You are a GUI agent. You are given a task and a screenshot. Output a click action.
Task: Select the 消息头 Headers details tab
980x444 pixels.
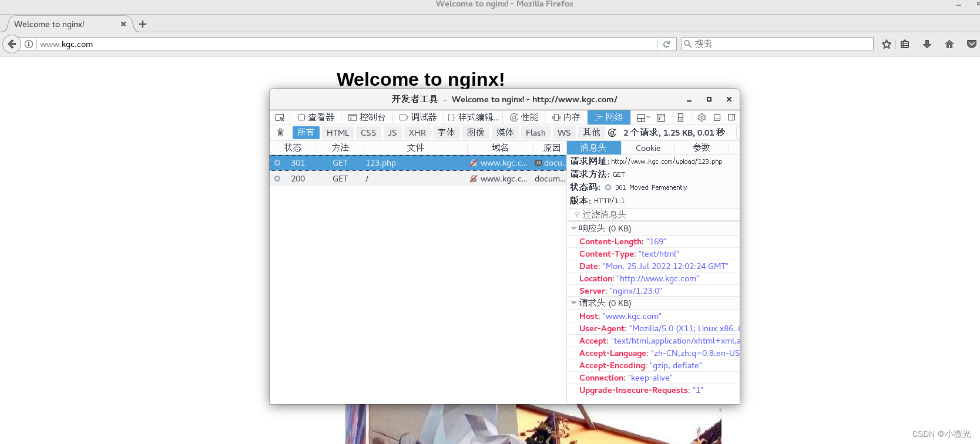coord(594,148)
